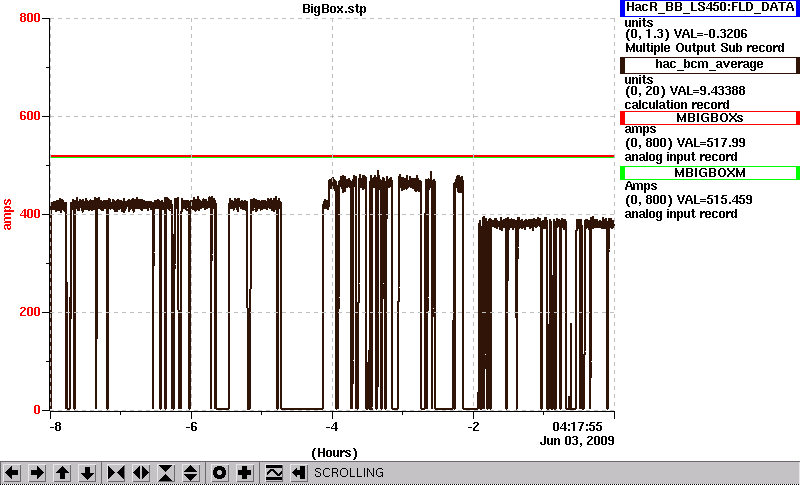Image resolution: width=800 pixels, height=485 pixels.
Task: Shift the graph down with the down arrow
Action: tap(87, 473)
